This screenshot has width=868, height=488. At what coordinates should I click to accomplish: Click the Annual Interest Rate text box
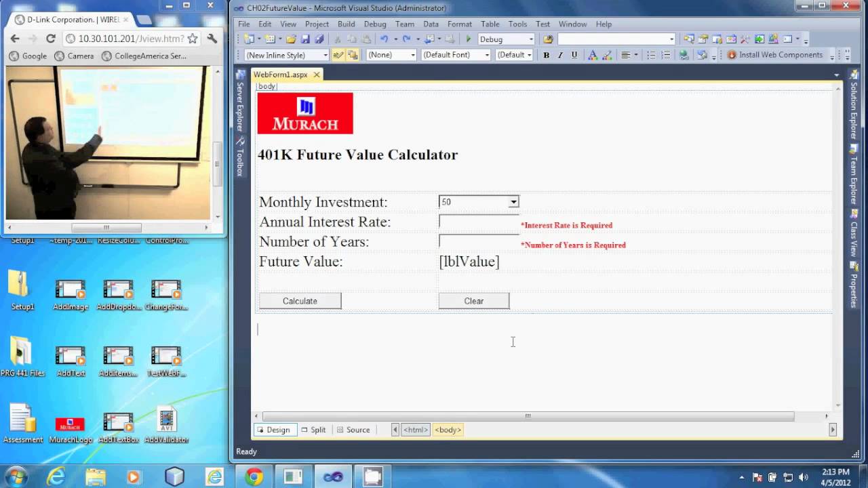coord(479,222)
